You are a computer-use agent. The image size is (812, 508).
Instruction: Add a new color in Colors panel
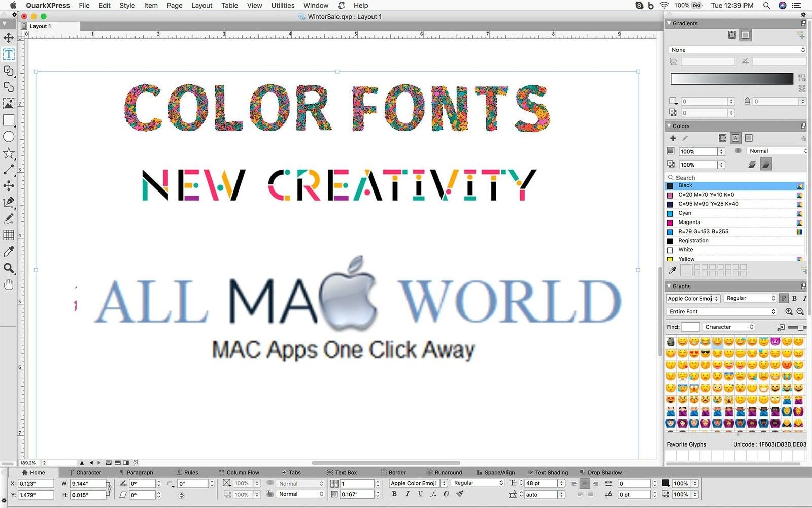tap(673, 138)
